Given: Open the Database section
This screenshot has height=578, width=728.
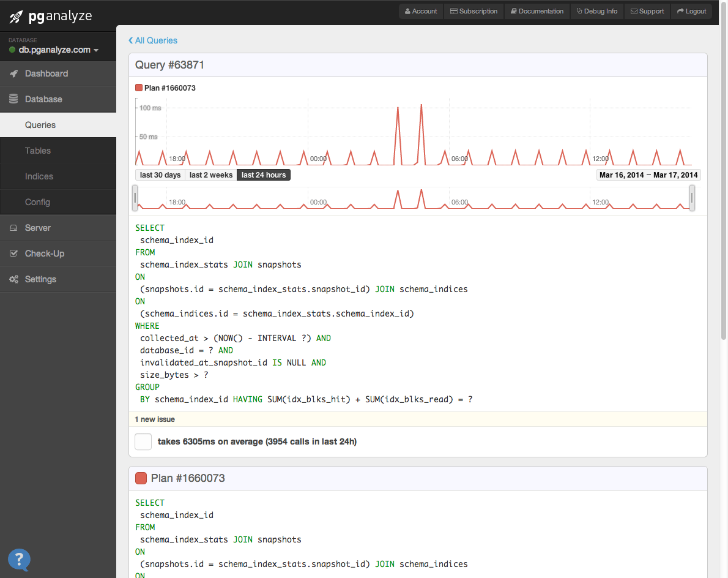Looking at the screenshot, I should [x=58, y=99].
